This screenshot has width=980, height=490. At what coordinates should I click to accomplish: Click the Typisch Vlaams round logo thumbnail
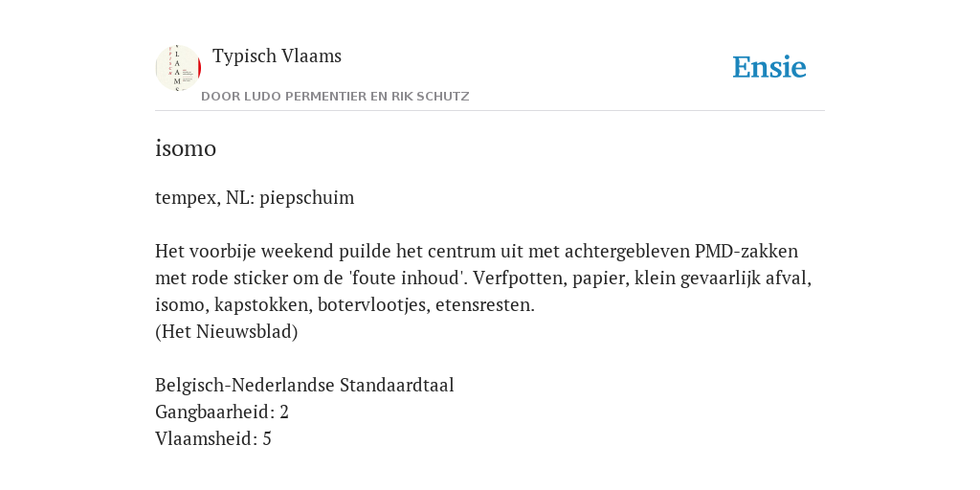pos(178,68)
